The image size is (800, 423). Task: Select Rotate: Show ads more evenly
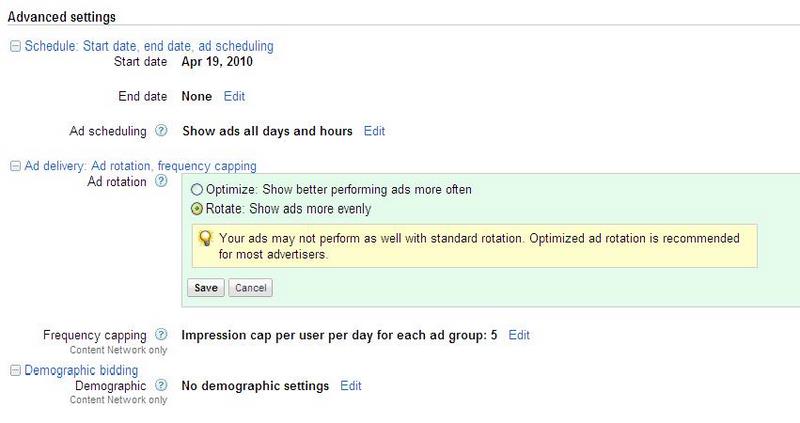pyautogui.click(x=196, y=209)
